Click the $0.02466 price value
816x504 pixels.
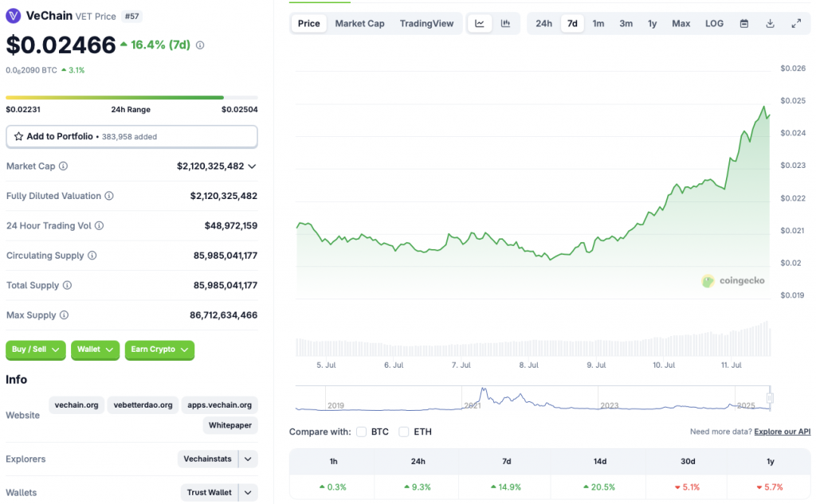pyautogui.click(x=61, y=45)
